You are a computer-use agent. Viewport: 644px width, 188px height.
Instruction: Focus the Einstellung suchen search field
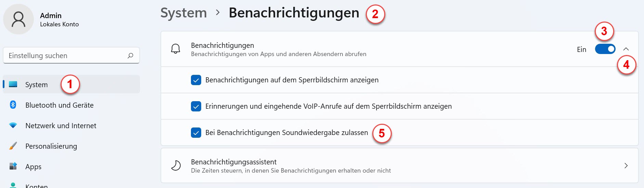coord(71,55)
